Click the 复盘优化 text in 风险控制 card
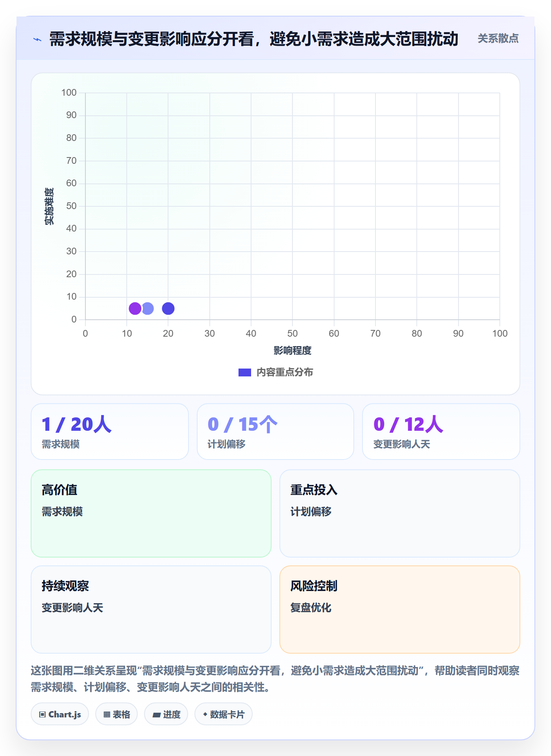Viewport: 551px width, 756px height. pos(311,608)
